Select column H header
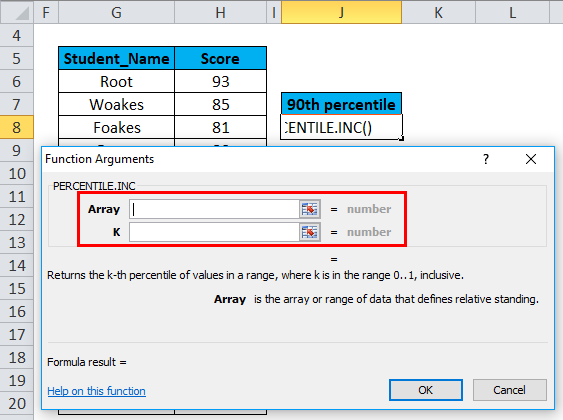This screenshot has width=563, height=420. tap(220, 13)
